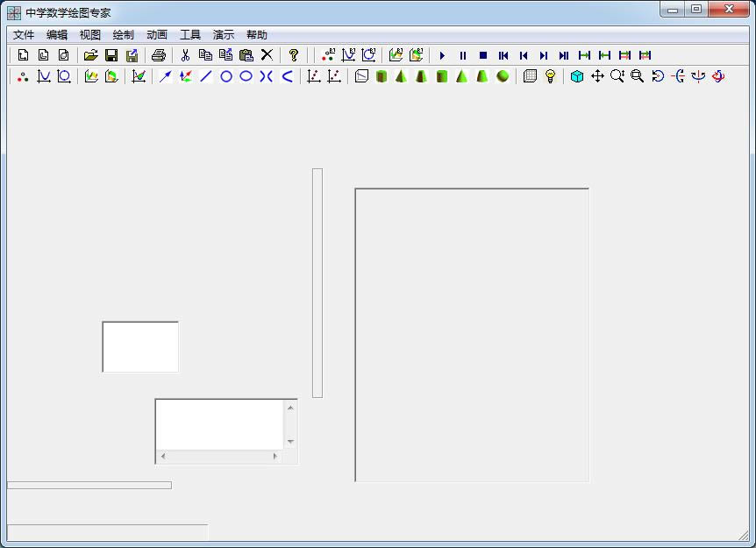Open the 视图 menu
Viewport: 756px width, 548px height.
(x=89, y=35)
